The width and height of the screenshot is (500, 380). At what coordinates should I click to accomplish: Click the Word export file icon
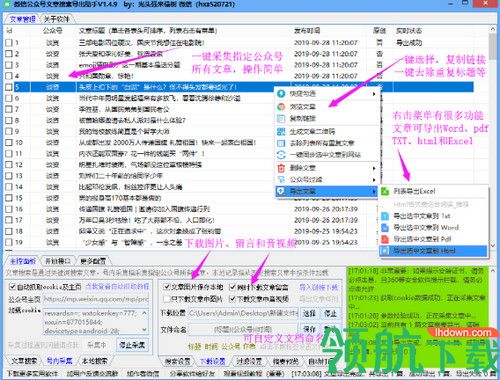385,227
